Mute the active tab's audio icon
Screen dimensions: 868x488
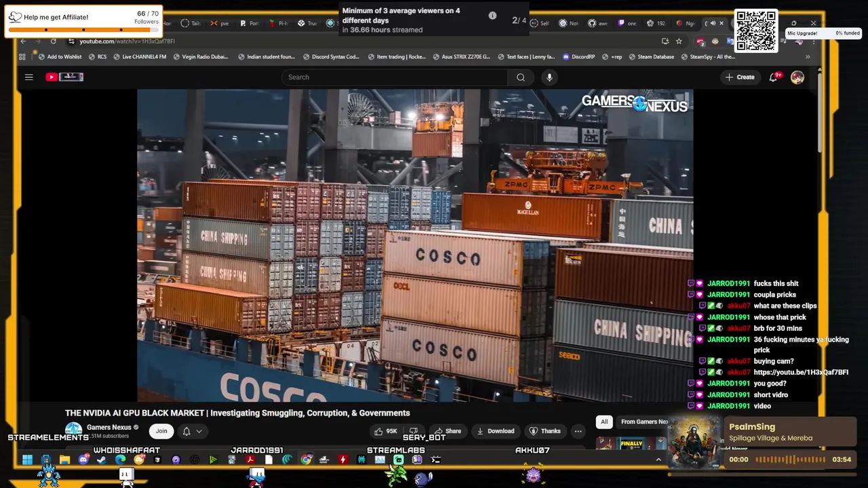(713, 24)
